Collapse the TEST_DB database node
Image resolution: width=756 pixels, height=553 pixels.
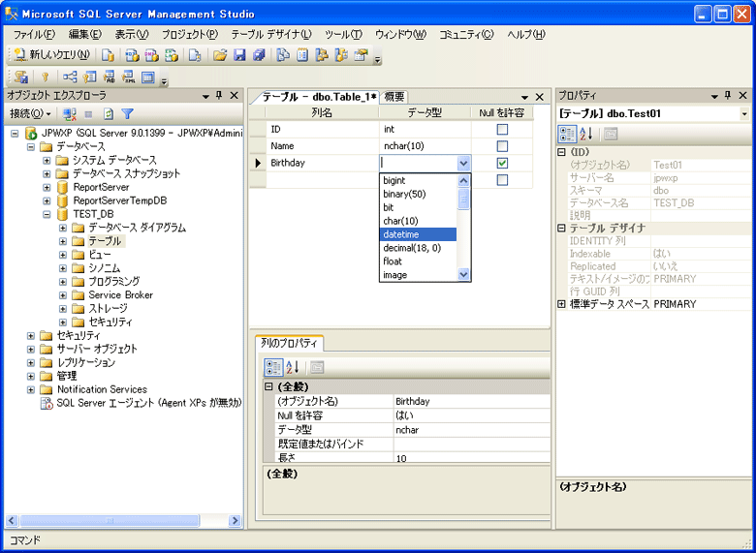47,214
